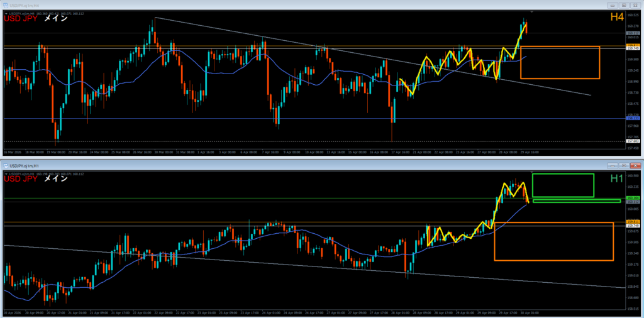Maximize the USDJPY H4 chart window
This screenshot has width=644, height=318.
click(x=623, y=5)
